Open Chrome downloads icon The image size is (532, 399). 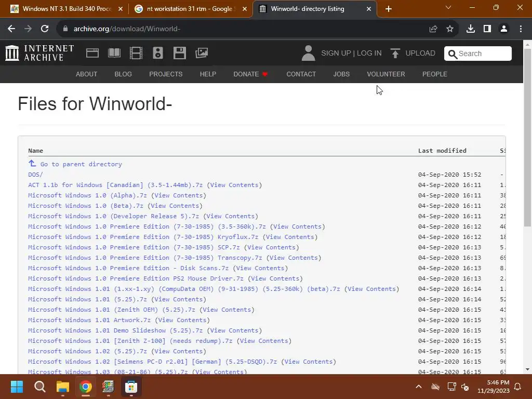click(x=471, y=29)
